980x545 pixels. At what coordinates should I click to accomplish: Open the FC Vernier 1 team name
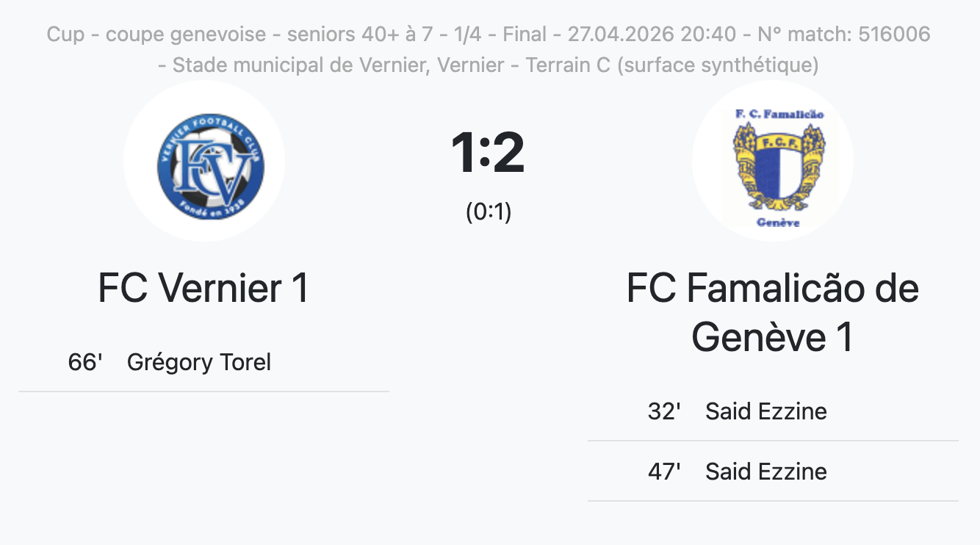tap(203, 289)
